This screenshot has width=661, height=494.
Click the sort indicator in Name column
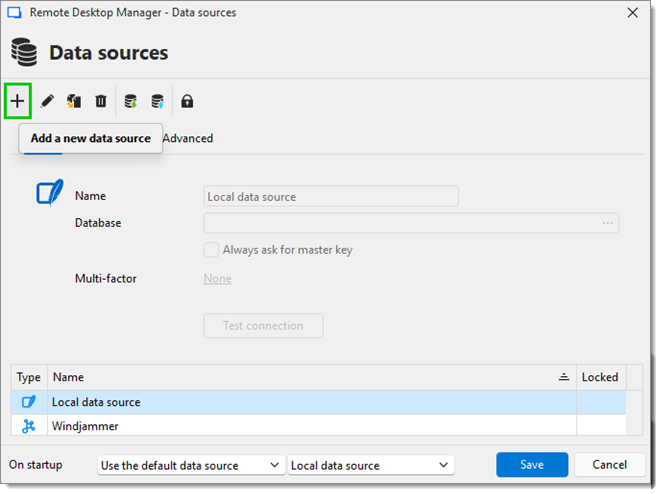point(564,377)
